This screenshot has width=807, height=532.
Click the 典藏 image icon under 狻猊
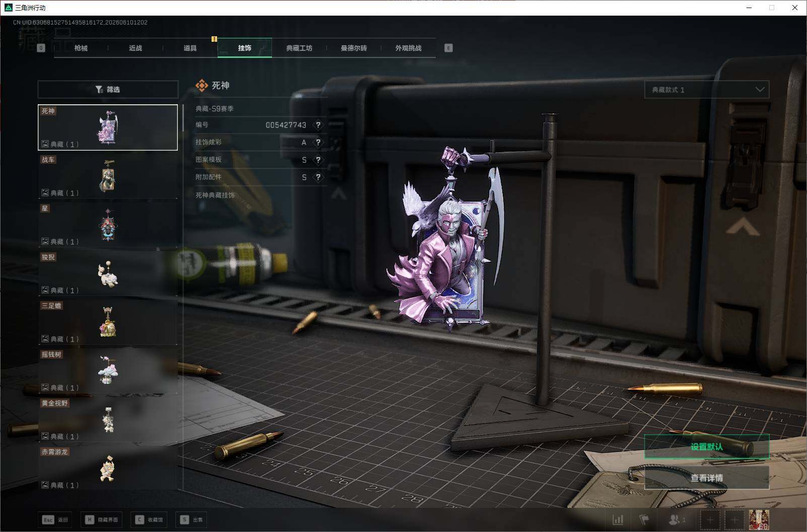(45, 290)
